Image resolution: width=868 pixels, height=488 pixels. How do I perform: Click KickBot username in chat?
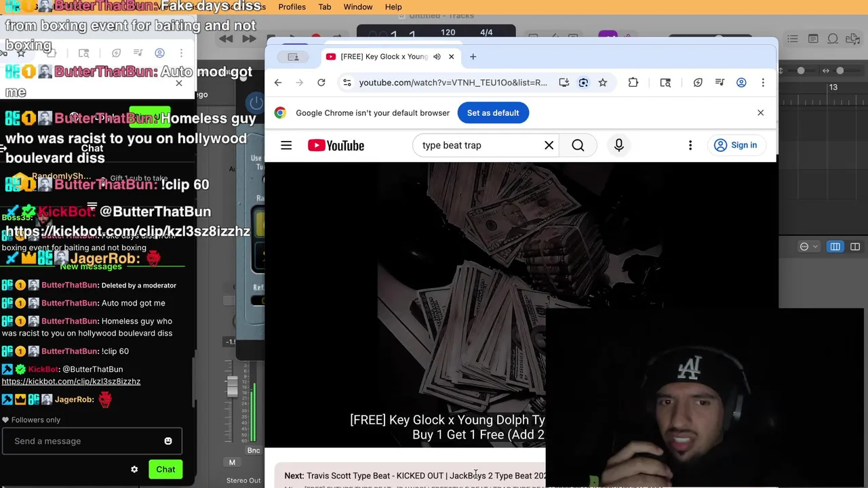click(x=43, y=369)
